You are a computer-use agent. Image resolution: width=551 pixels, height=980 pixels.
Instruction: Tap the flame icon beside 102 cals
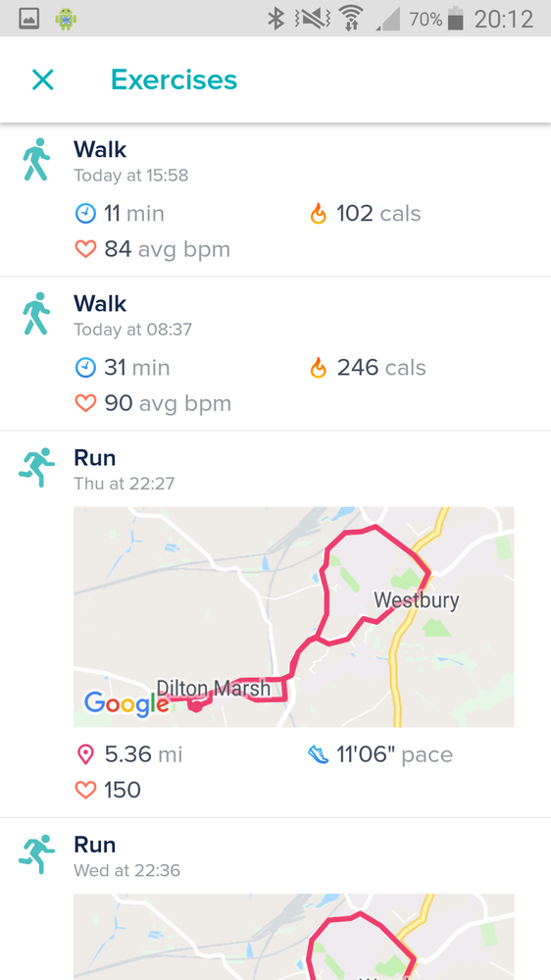click(318, 214)
